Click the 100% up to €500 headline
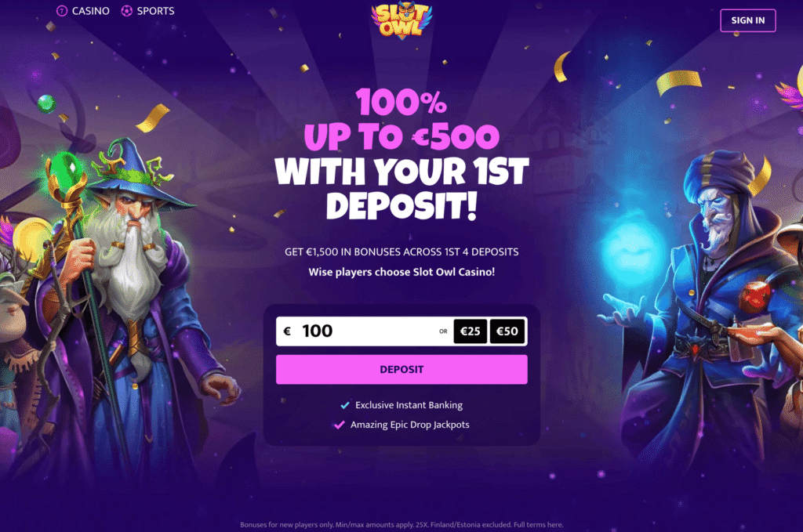Viewport: 803px width, 532px height. click(401, 120)
